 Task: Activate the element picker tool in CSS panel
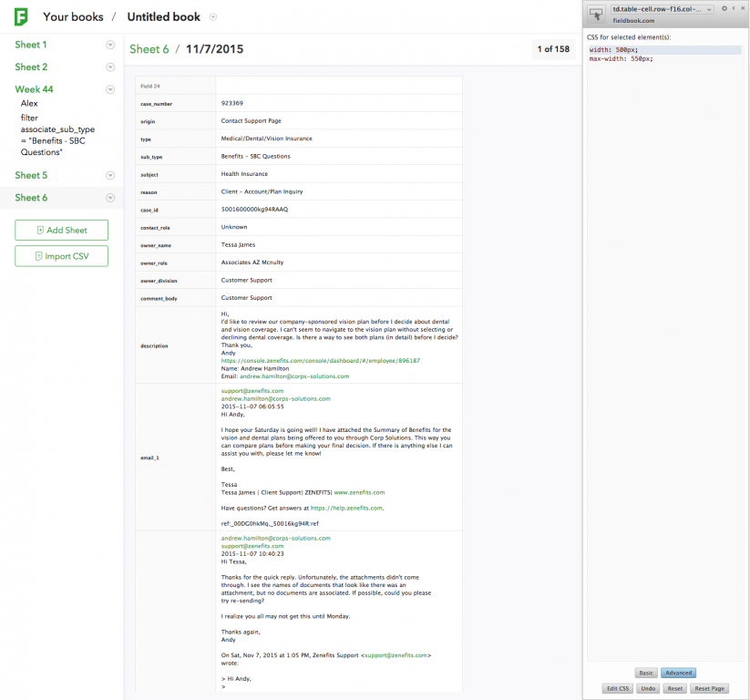pyautogui.click(x=596, y=14)
